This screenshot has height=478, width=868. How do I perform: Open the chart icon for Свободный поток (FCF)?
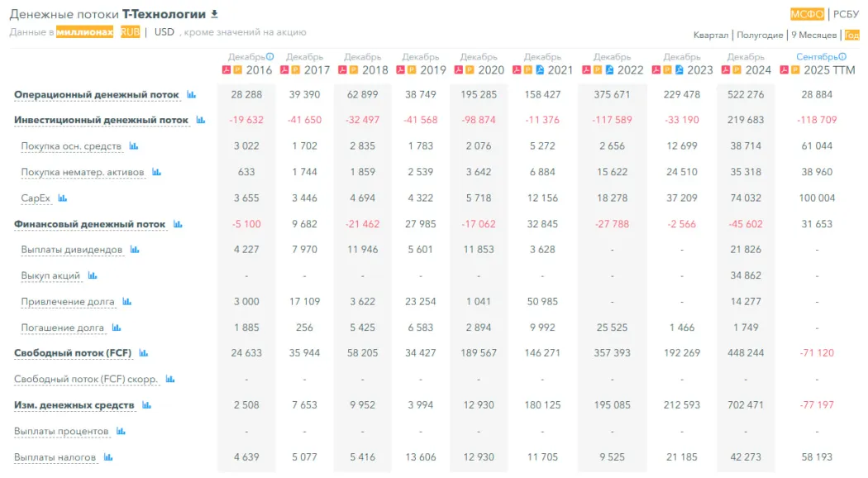pyautogui.click(x=144, y=353)
